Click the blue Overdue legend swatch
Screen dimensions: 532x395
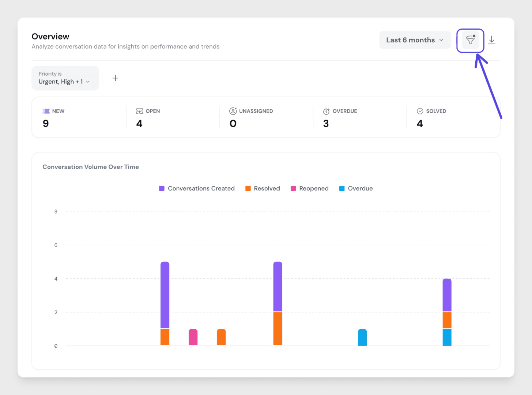coord(342,188)
